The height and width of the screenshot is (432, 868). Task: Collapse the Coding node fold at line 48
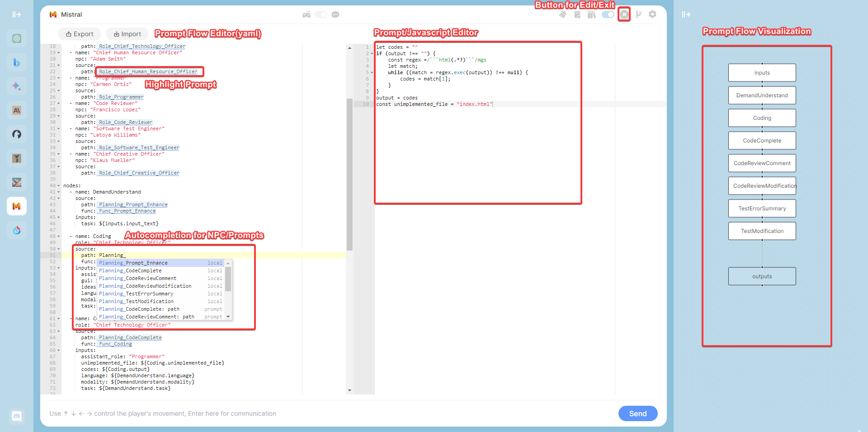click(x=59, y=237)
